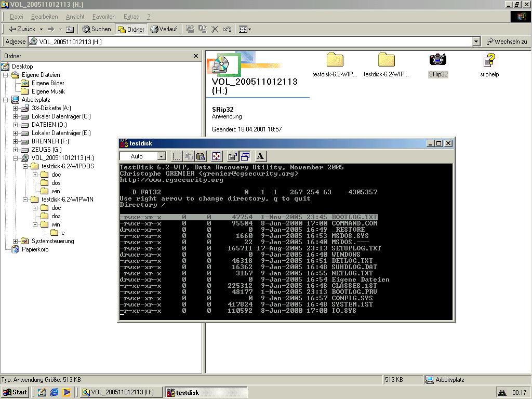Expand the Systemsteuerung node

[x=15, y=241]
